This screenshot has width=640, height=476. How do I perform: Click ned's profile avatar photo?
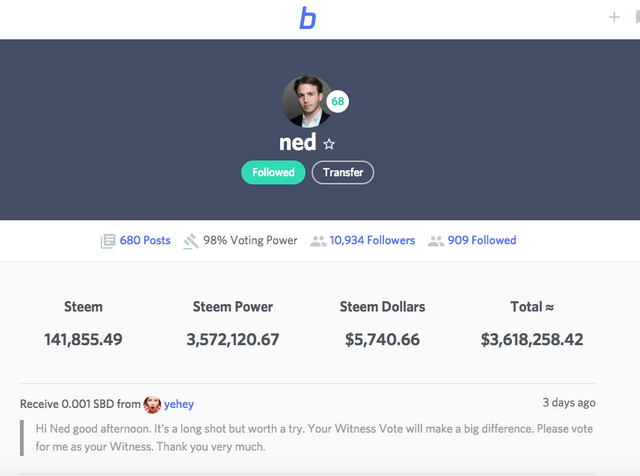pos(308,101)
